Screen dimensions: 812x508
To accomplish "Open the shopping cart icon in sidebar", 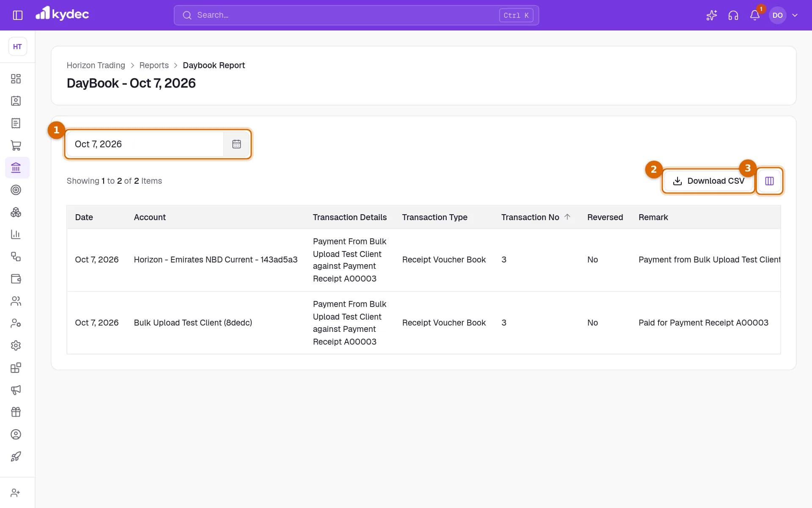I will point(16,145).
